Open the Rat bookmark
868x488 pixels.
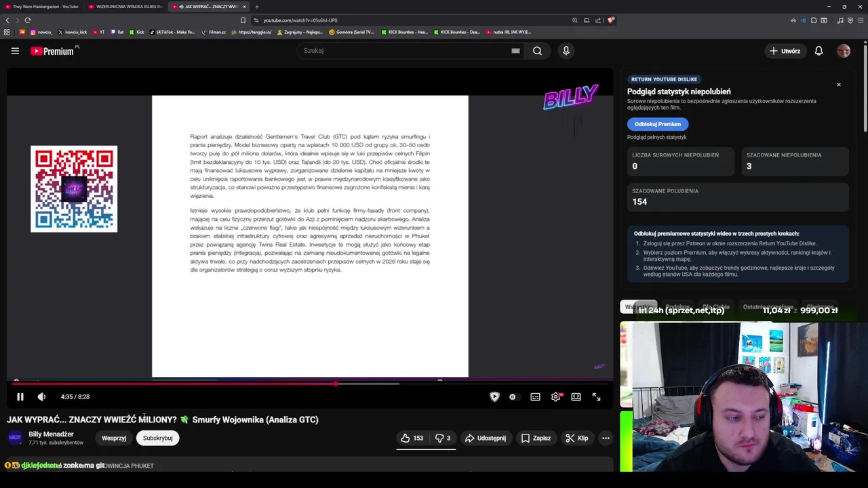pos(117,32)
